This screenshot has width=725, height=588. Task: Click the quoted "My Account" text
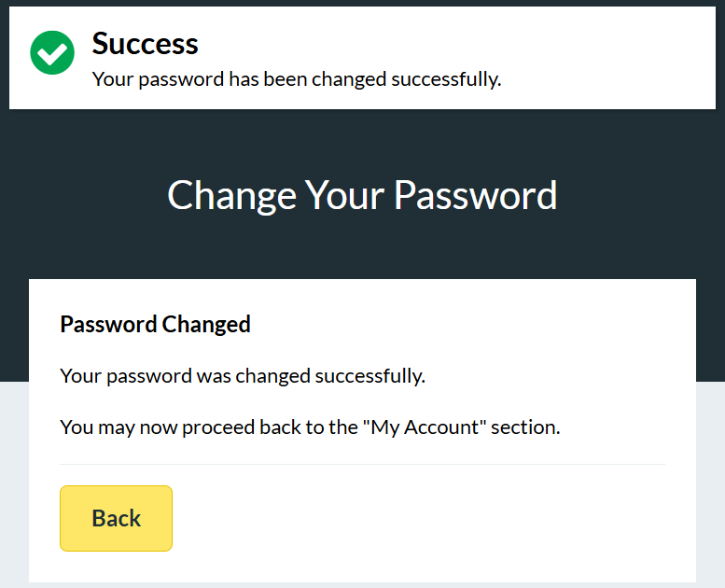tap(429, 428)
